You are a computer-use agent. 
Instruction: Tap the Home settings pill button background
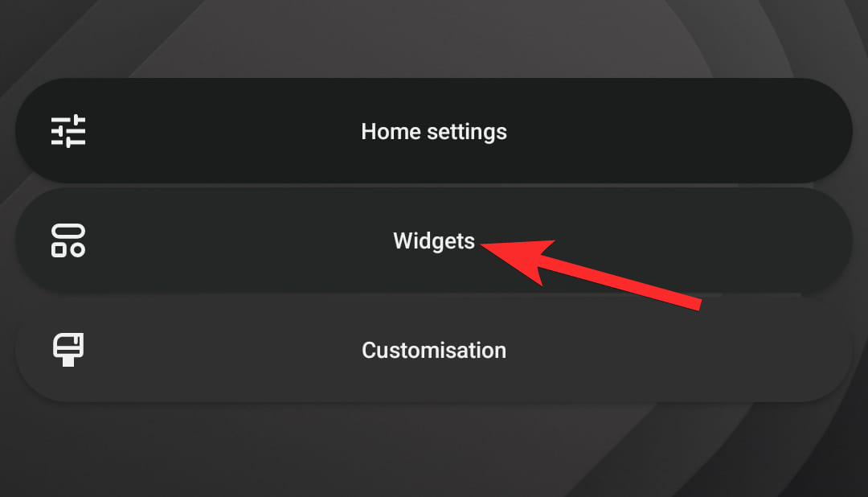tap(434, 131)
